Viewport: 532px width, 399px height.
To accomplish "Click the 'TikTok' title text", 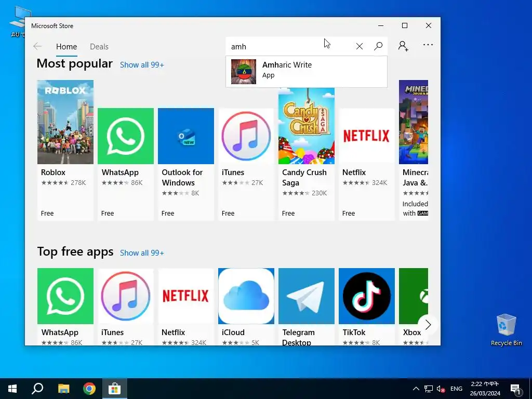I will pyautogui.click(x=354, y=332).
